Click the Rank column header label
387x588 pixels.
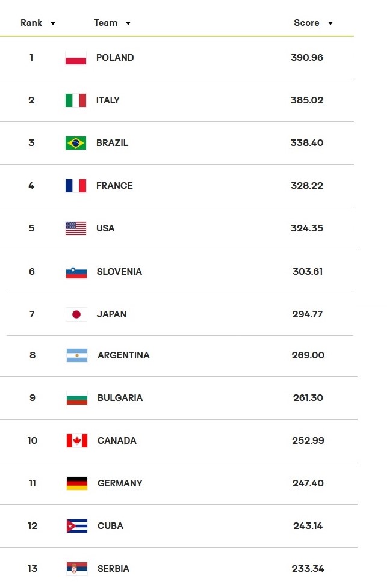[31, 23]
